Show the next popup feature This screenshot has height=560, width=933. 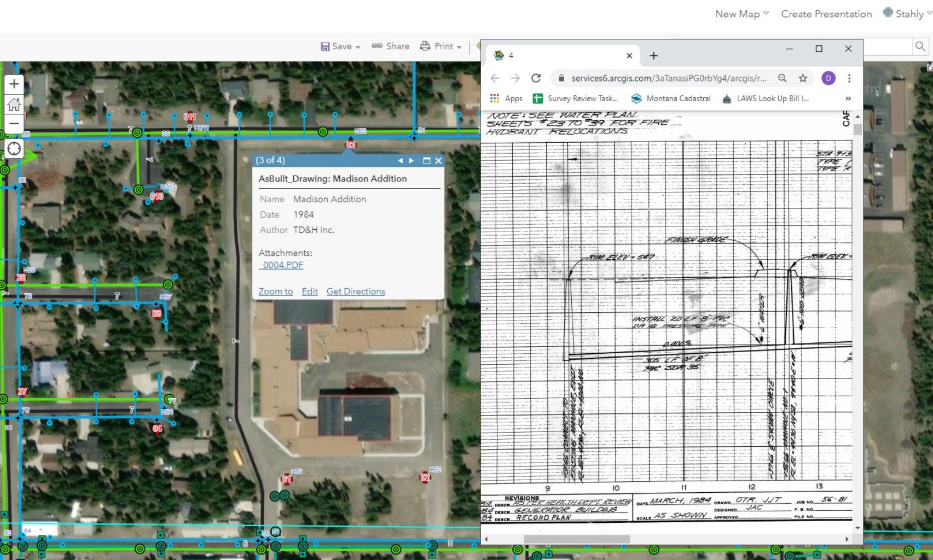(x=412, y=161)
